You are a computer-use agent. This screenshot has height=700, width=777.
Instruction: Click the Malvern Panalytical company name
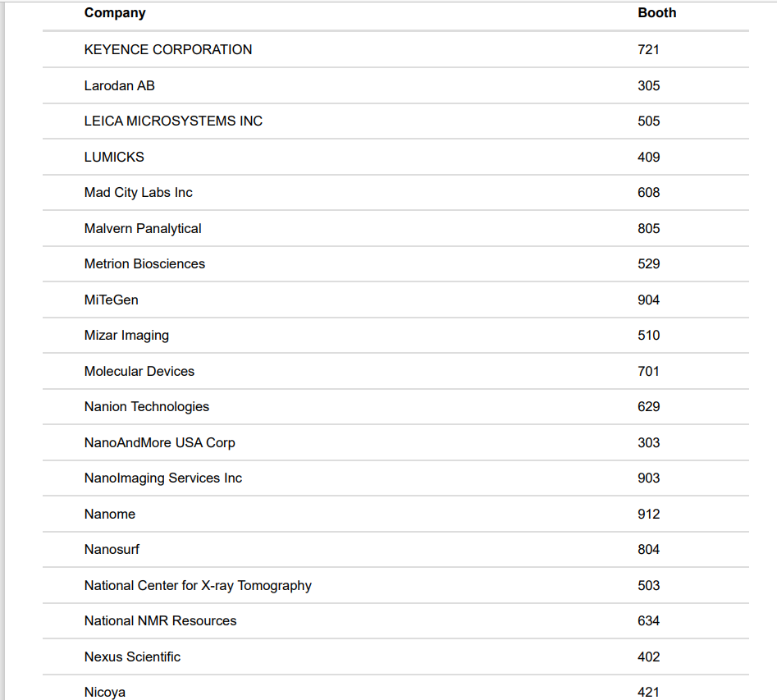143,229
